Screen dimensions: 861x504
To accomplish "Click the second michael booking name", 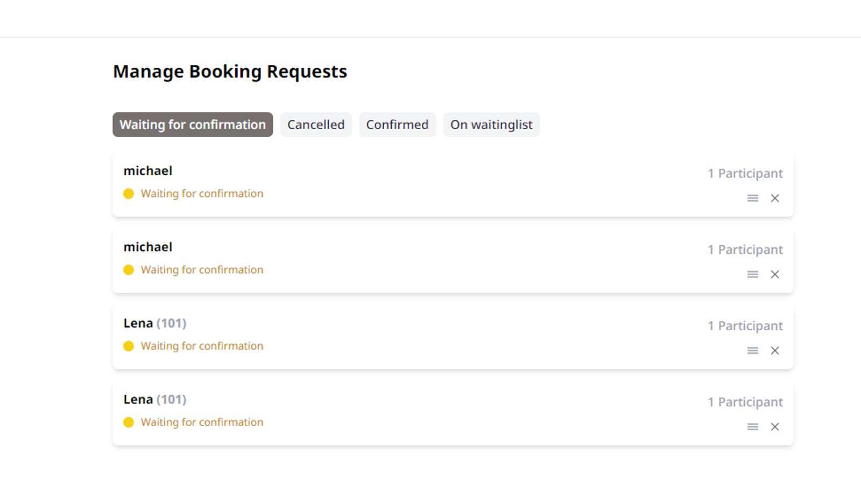I will [x=148, y=247].
